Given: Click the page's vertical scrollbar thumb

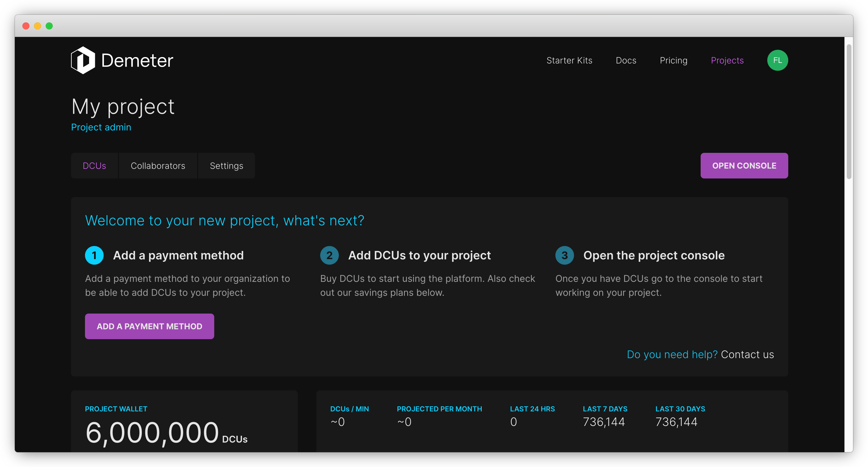Looking at the screenshot, I should [x=849, y=111].
